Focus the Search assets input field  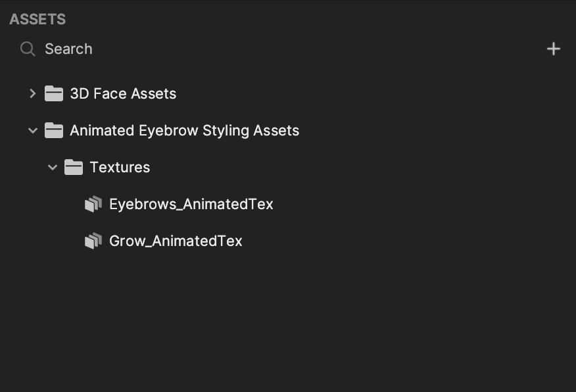click(x=279, y=49)
